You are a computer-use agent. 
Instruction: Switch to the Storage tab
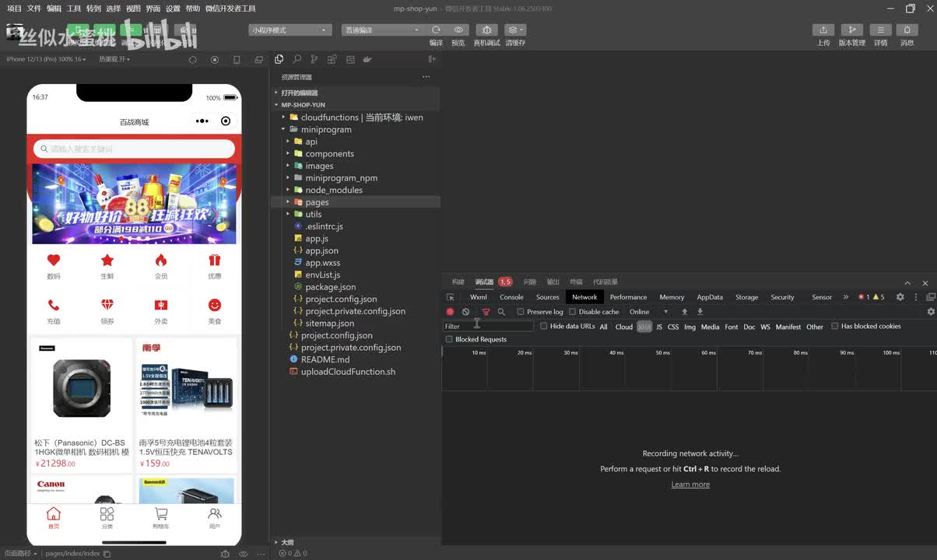pos(746,297)
